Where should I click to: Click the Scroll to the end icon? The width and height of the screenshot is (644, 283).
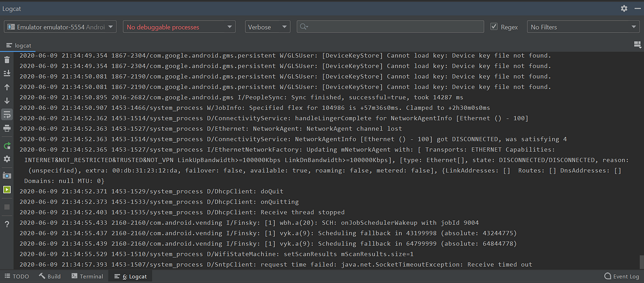7,73
